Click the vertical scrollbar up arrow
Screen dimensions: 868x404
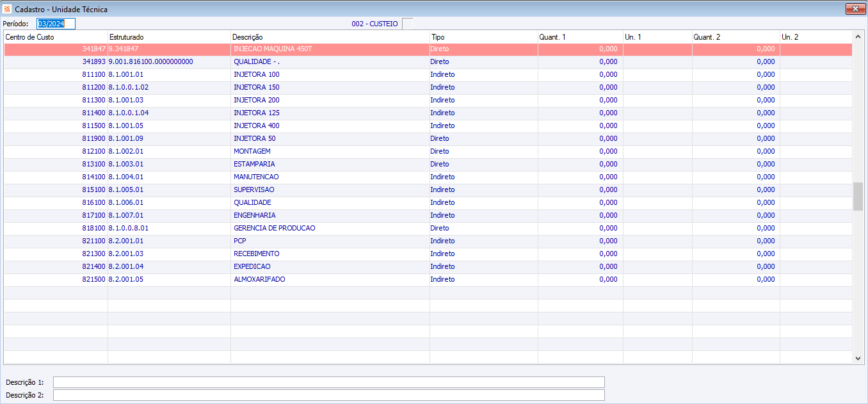(x=858, y=36)
